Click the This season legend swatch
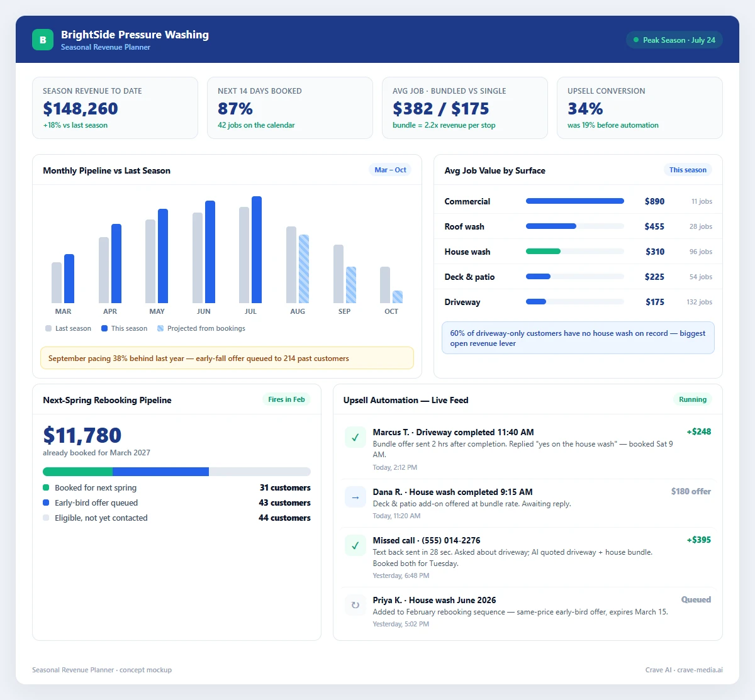Screen dimensions: 755x700 tap(104, 328)
